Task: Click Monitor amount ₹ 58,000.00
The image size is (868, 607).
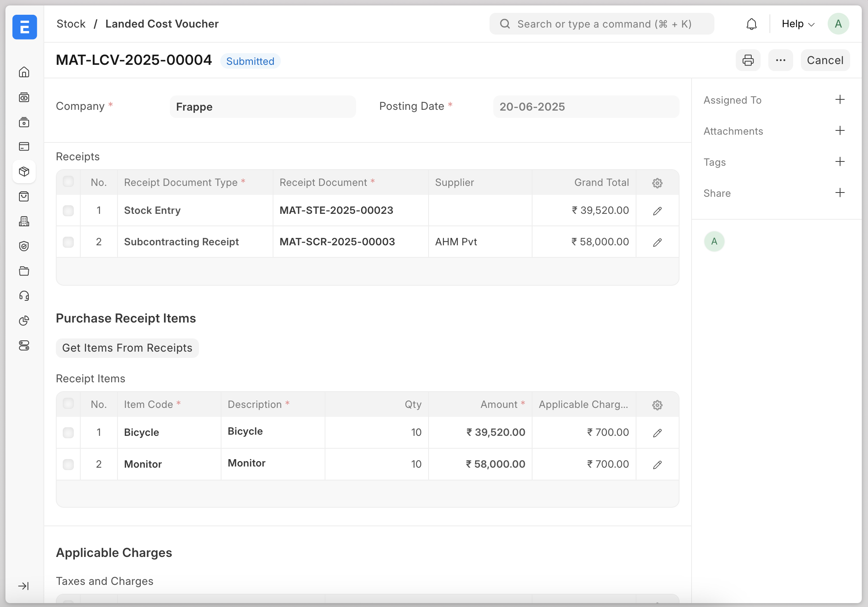Action: coord(480,464)
